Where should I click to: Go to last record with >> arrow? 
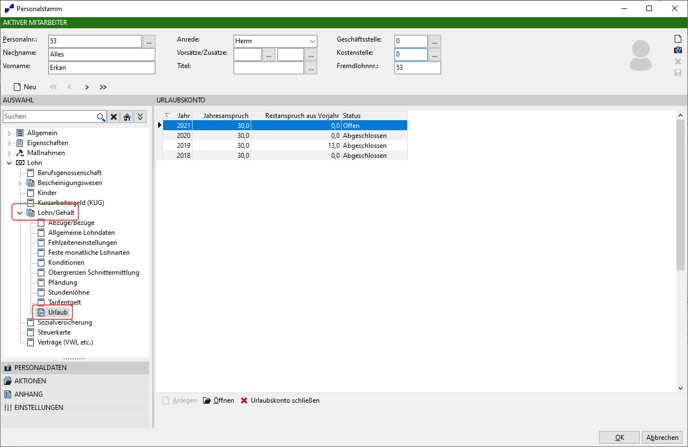point(103,87)
